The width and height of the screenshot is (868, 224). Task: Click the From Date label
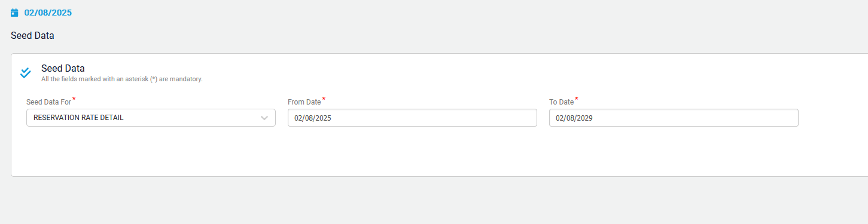tap(304, 102)
